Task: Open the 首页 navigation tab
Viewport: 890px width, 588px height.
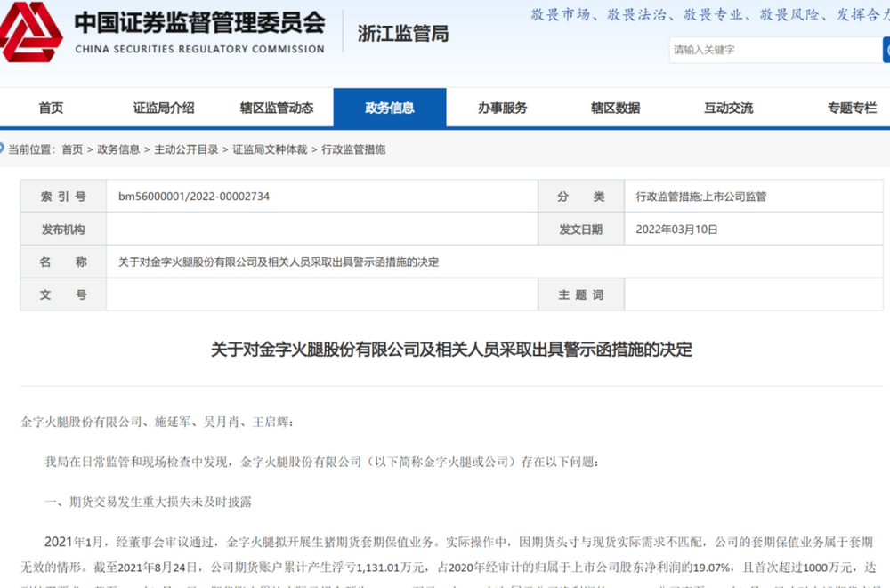Action: click(51, 108)
